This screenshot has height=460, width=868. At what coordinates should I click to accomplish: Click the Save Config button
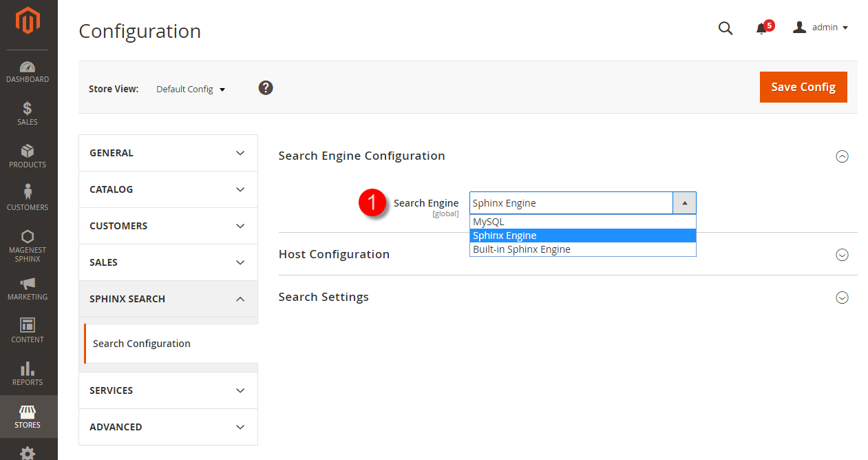[x=803, y=87]
